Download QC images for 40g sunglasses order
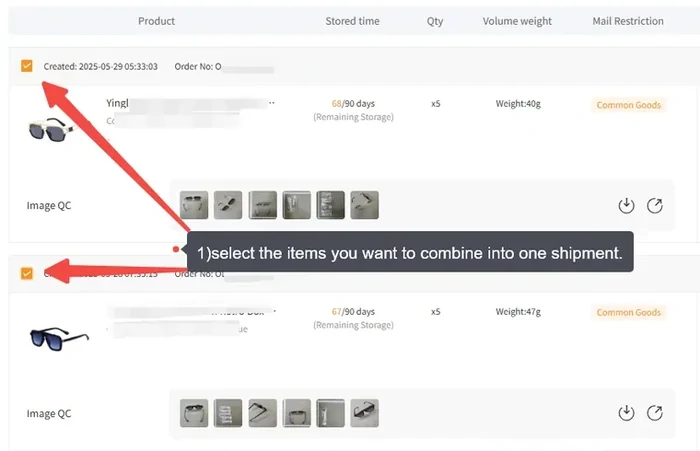The width and height of the screenshot is (700, 451). [x=626, y=205]
